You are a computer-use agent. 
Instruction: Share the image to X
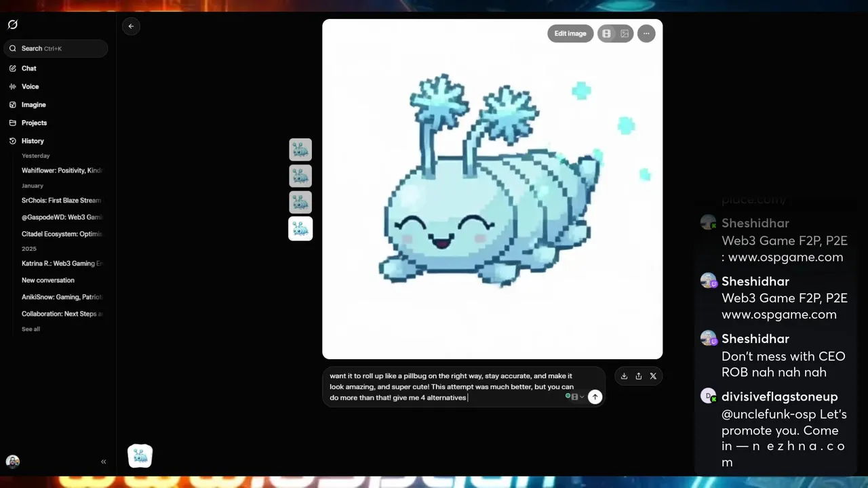click(653, 376)
